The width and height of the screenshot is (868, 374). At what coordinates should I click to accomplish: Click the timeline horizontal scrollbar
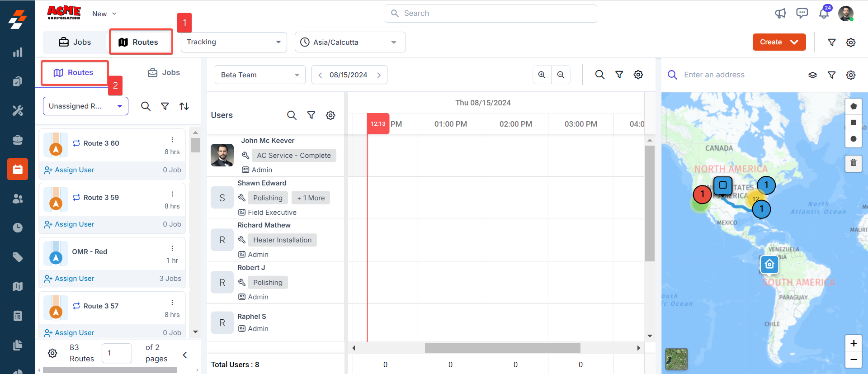tap(502, 348)
